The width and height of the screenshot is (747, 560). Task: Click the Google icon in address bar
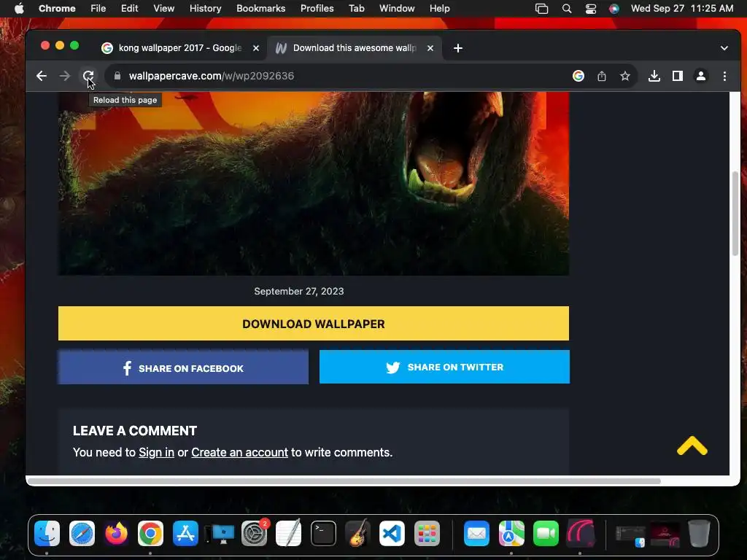(578, 76)
